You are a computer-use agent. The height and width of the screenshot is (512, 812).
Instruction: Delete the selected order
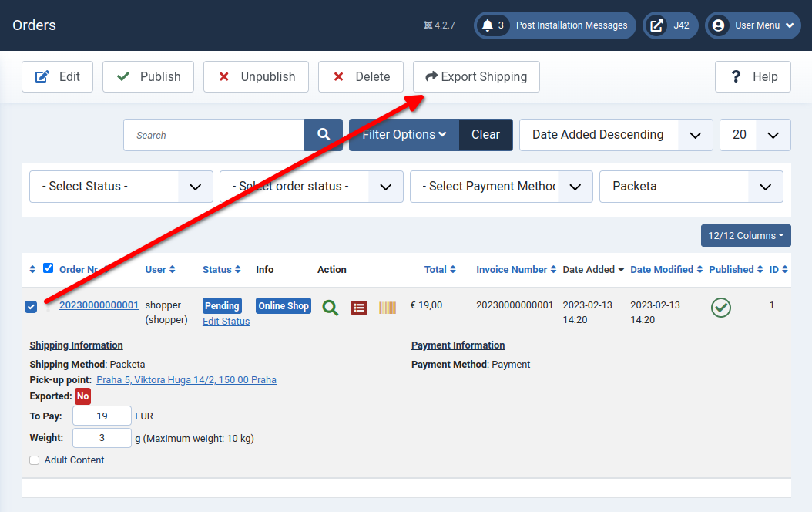pyautogui.click(x=361, y=76)
